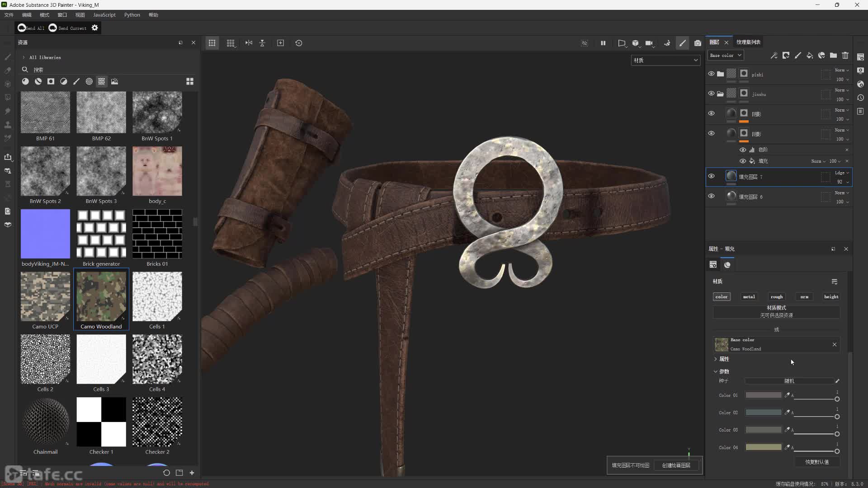Click the Send All button
Image resolution: width=868 pixels, height=488 pixels.
click(31, 28)
